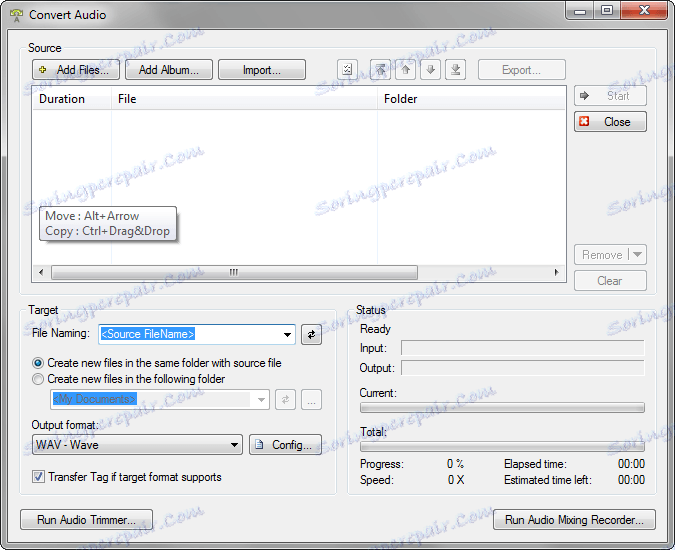Image resolution: width=675 pixels, height=550 pixels.
Task: Open the My Documents folder dropdown
Action: pyautogui.click(x=261, y=400)
